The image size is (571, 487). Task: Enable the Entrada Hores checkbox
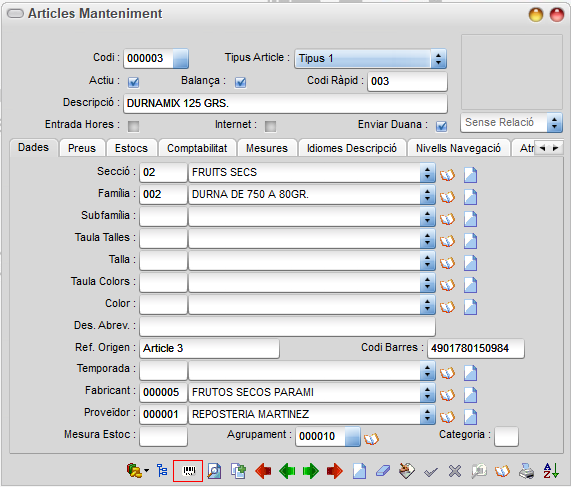coord(133,126)
